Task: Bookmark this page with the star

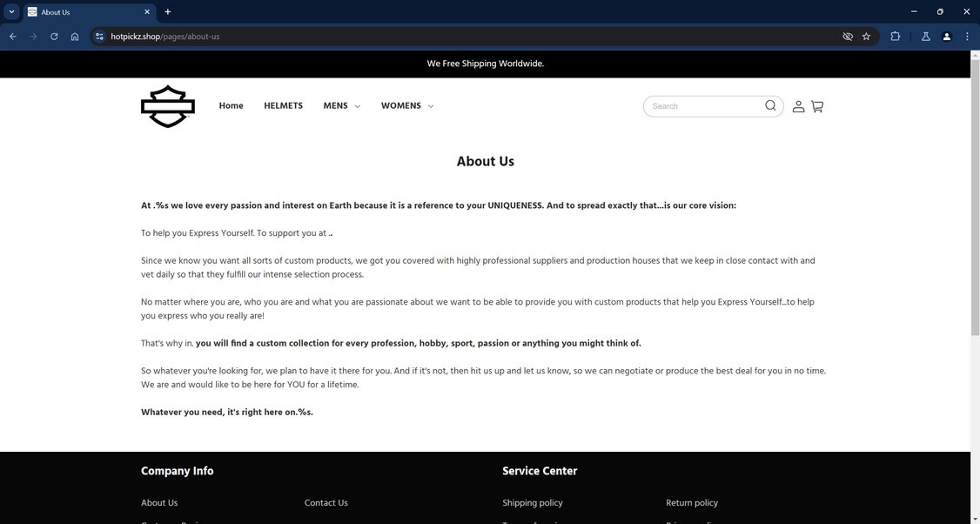Action: tap(866, 37)
